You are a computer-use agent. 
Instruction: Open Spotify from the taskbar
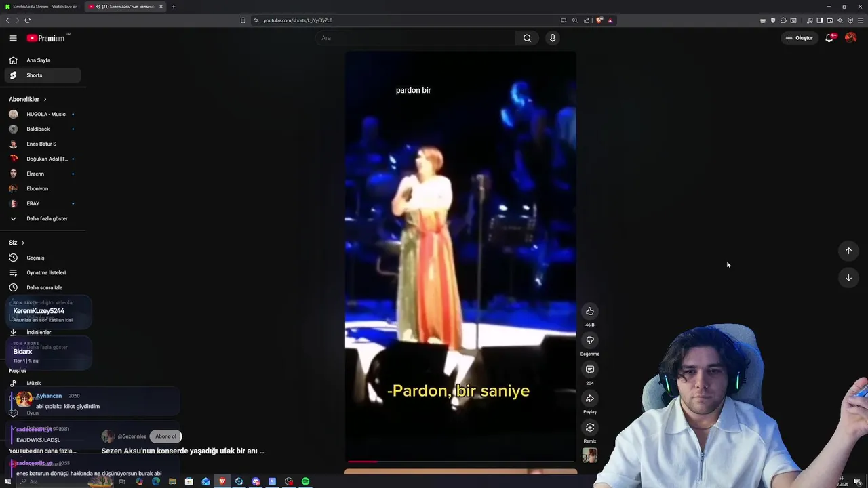click(x=306, y=481)
